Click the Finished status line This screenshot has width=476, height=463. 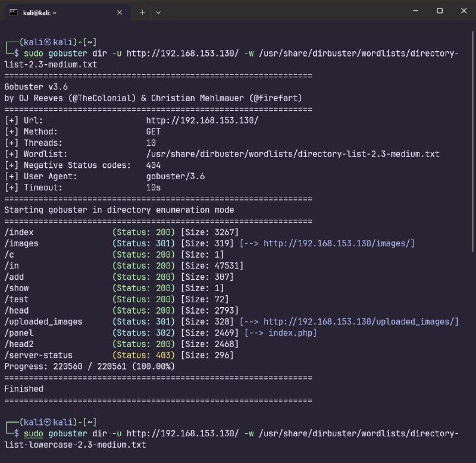coord(24,389)
